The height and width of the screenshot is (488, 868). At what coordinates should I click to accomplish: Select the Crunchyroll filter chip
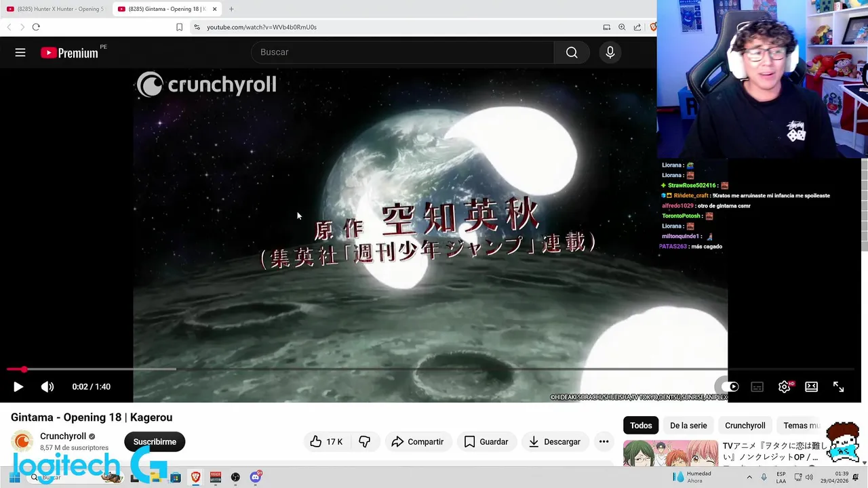coord(745,426)
